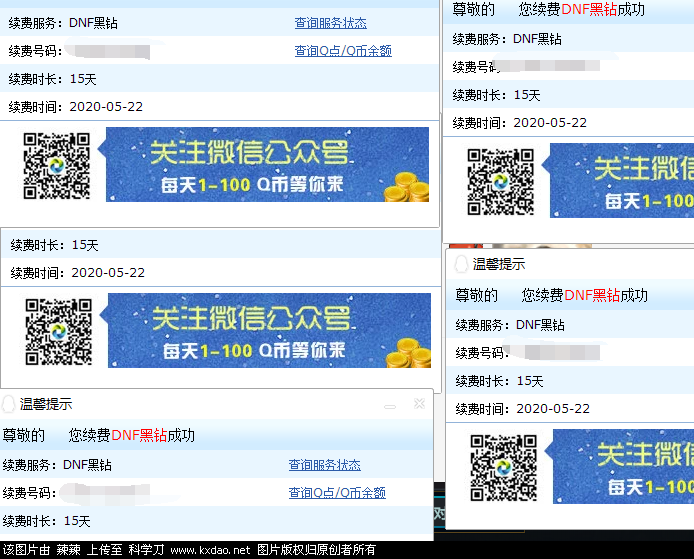Image resolution: width=694 pixels, height=559 pixels.
Task: Select the 温馨提示 title of the bottom-left popup
Action: tap(46, 404)
